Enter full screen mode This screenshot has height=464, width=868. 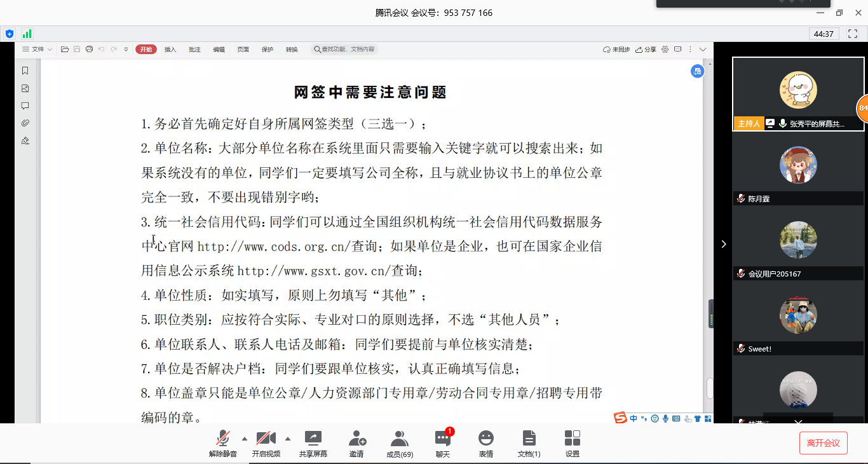pyautogui.click(x=853, y=34)
